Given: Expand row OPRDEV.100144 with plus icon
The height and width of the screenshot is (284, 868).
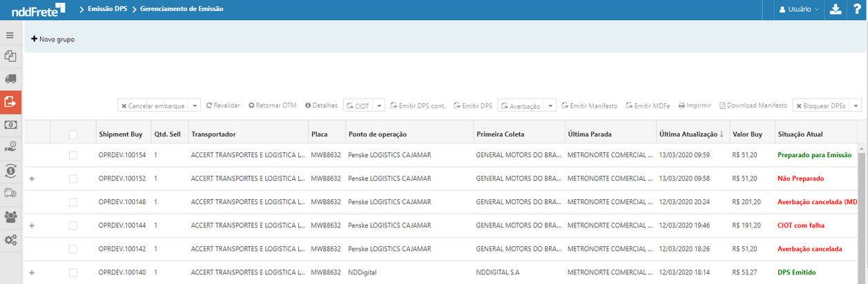Looking at the screenshot, I should (31, 225).
